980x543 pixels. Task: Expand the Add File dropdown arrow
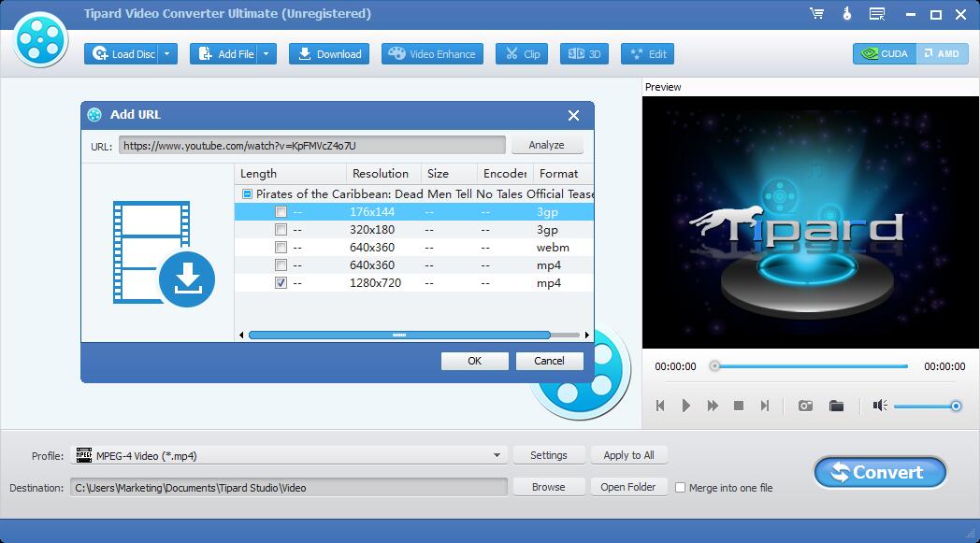[x=267, y=53]
